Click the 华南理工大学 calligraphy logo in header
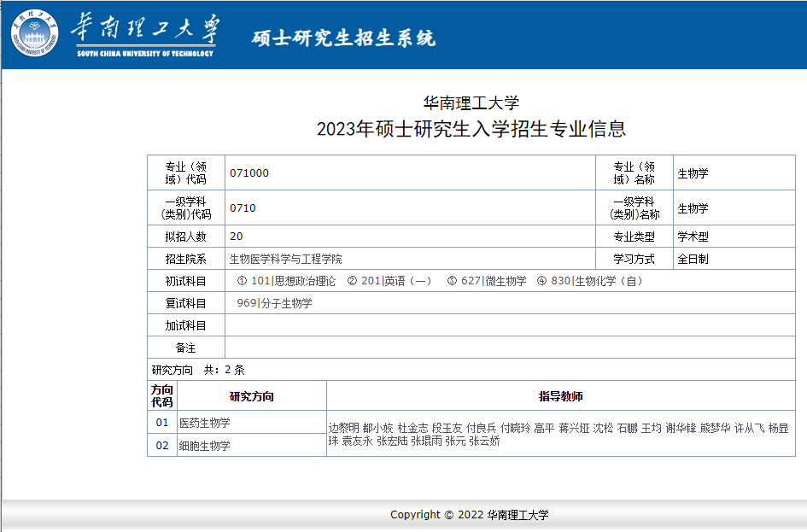 click(x=146, y=29)
